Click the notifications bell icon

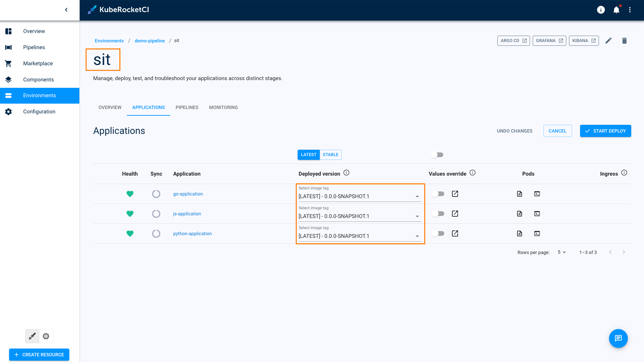pos(616,10)
